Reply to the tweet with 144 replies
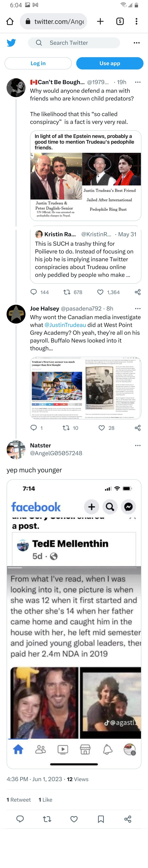The width and height of the screenshot is (148, 868). click(34, 292)
